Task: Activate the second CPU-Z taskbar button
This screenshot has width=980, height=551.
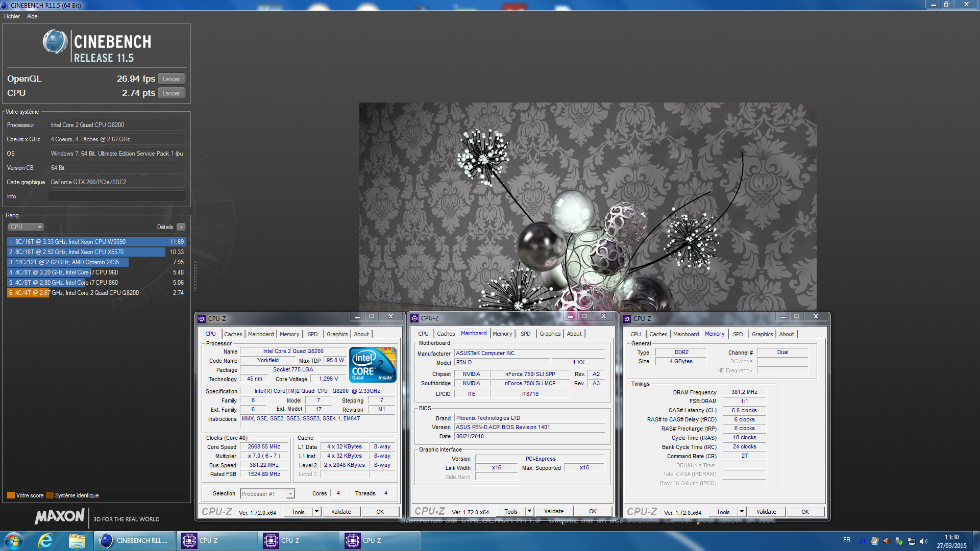Action: point(299,541)
